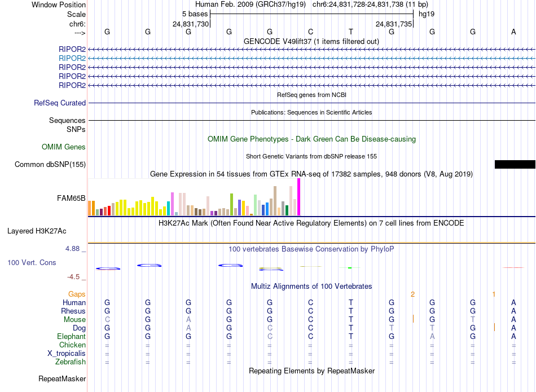
Task: Click the Layered H3K27Ac track label
Action: (x=37, y=231)
